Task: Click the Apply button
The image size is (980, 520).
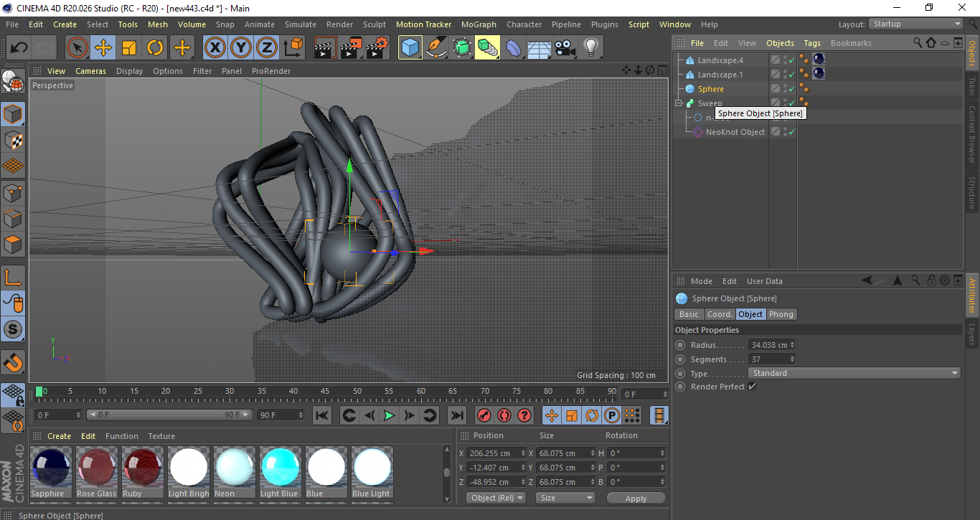Action: coord(636,498)
